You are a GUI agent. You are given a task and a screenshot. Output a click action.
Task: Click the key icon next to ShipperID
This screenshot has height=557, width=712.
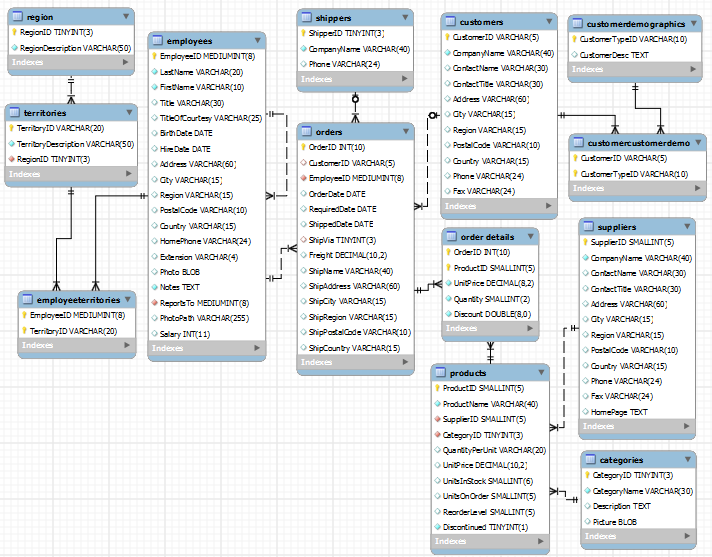pos(305,33)
